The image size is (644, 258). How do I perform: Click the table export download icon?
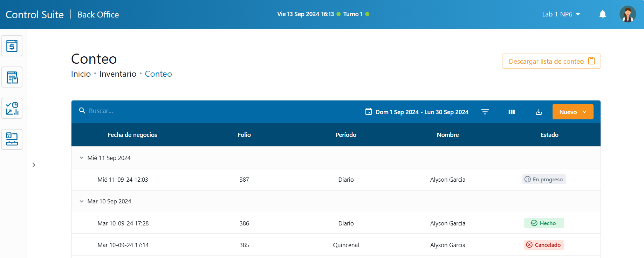(x=539, y=112)
